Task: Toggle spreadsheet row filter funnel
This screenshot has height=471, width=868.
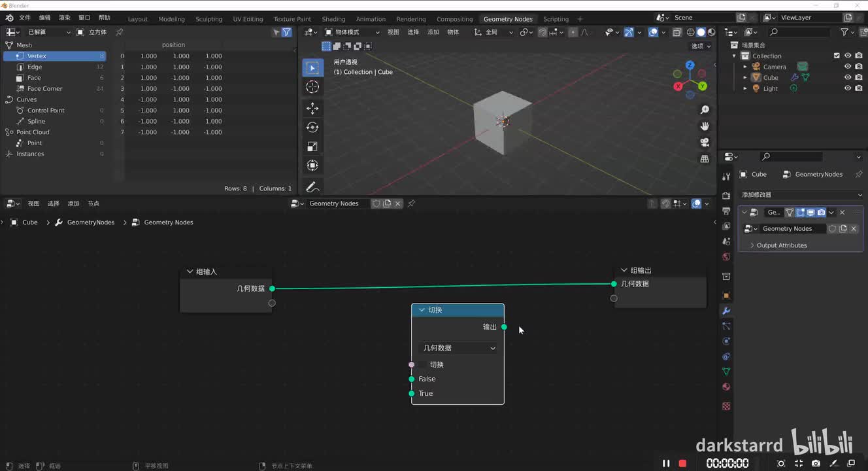Action: pos(286,32)
